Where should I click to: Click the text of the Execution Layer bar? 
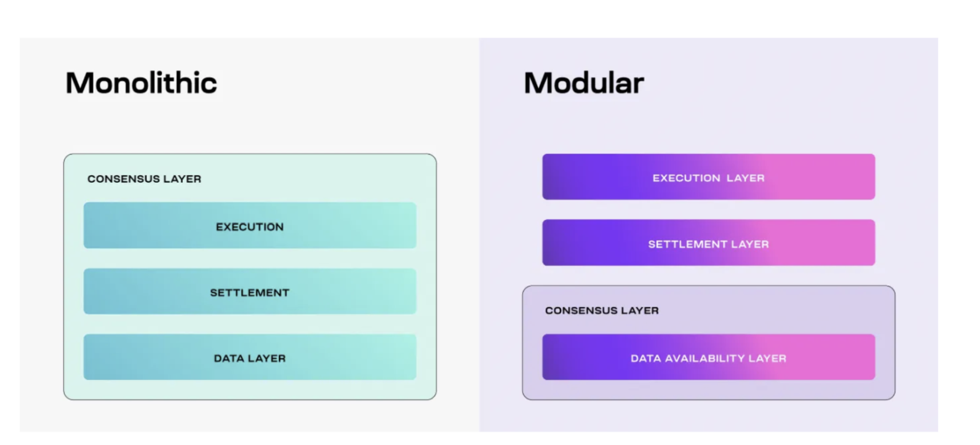(x=708, y=178)
